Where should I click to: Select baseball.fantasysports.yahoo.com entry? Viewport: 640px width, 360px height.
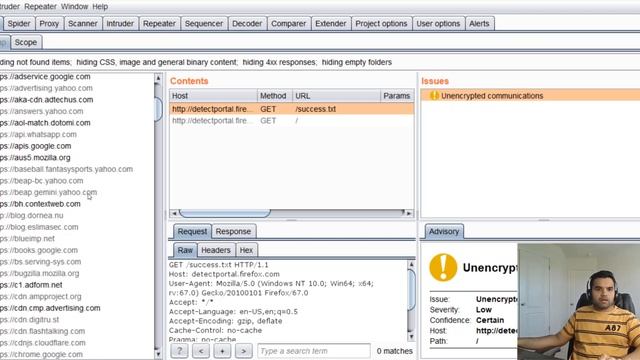[x=66, y=169]
